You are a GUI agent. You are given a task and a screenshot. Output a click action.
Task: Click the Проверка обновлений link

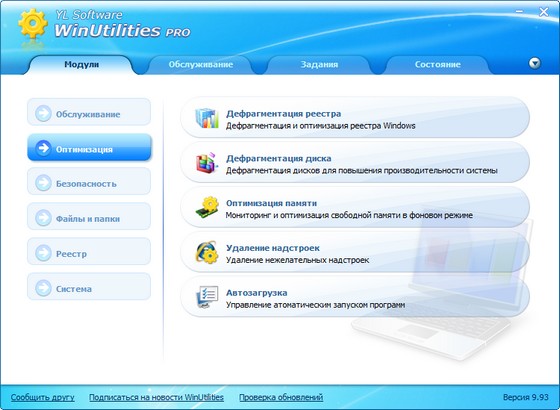pos(281,397)
